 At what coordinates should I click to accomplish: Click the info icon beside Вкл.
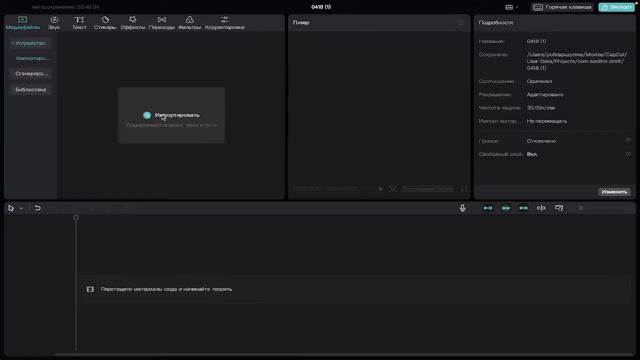[x=628, y=154]
